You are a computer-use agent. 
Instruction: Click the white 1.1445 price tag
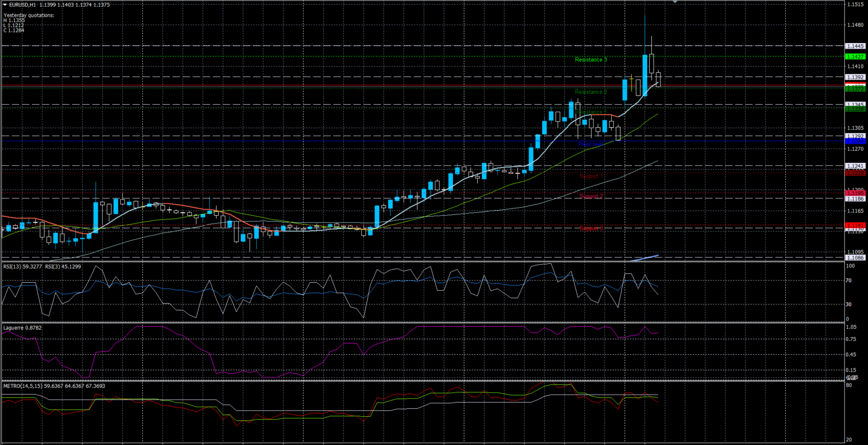pyautogui.click(x=855, y=46)
